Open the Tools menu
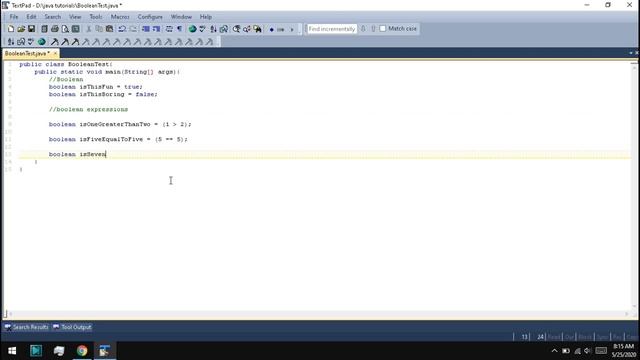This screenshot has height=360, width=640. [x=96, y=17]
